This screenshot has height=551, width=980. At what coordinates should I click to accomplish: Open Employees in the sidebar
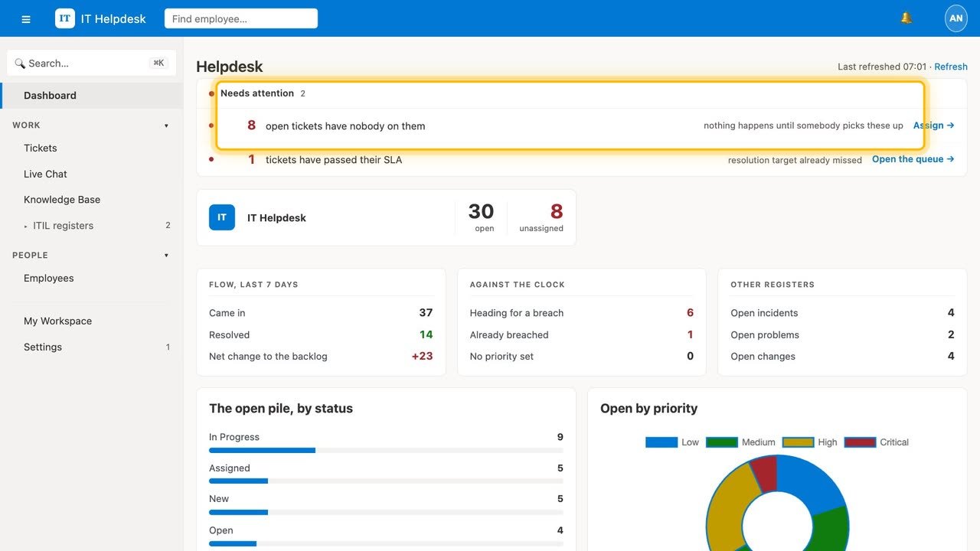coord(92,279)
